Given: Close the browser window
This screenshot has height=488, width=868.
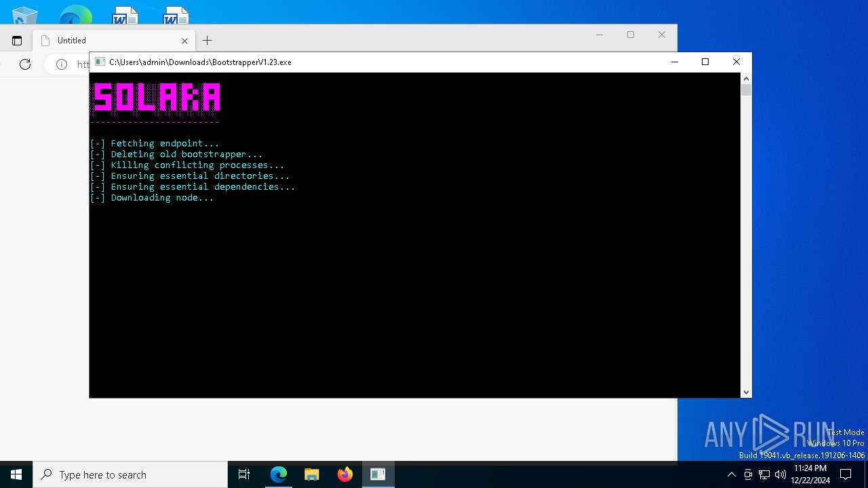Looking at the screenshot, I should tap(662, 35).
